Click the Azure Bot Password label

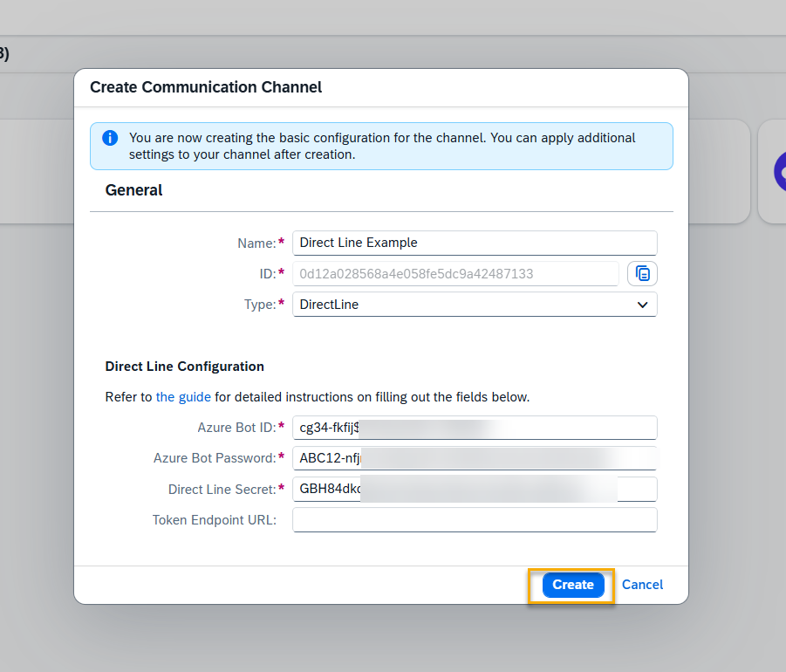[215, 458]
